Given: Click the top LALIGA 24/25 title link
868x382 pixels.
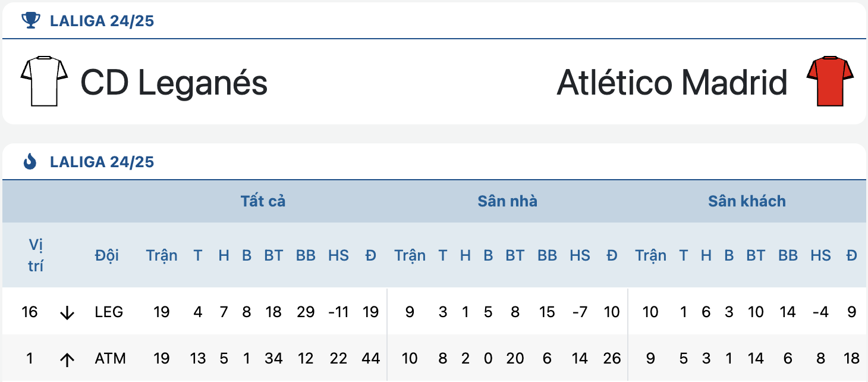Looking at the screenshot, I should click(x=102, y=21).
